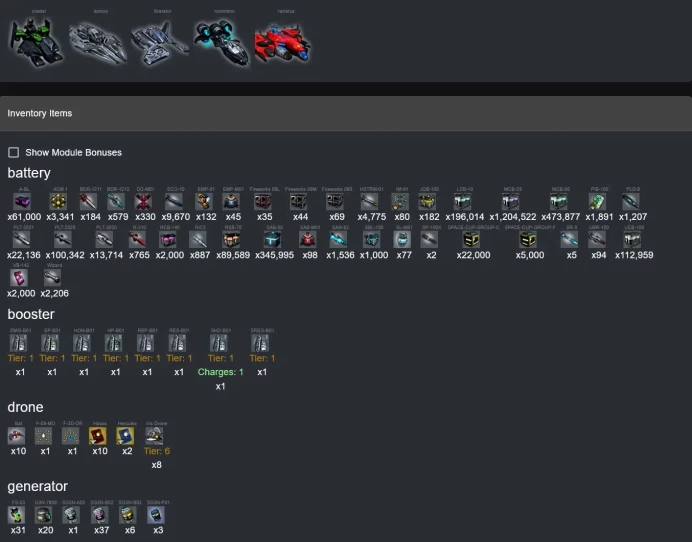The height and width of the screenshot is (542, 692).
Task: Click the VB-142 ammo icon in the third battery row with x2,000
Action: click(19, 278)
